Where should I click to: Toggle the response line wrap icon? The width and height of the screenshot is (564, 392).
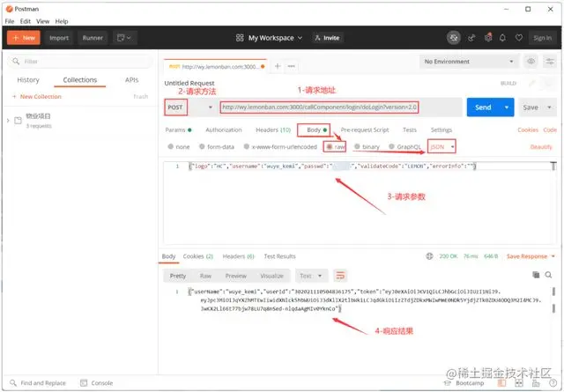(340, 276)
